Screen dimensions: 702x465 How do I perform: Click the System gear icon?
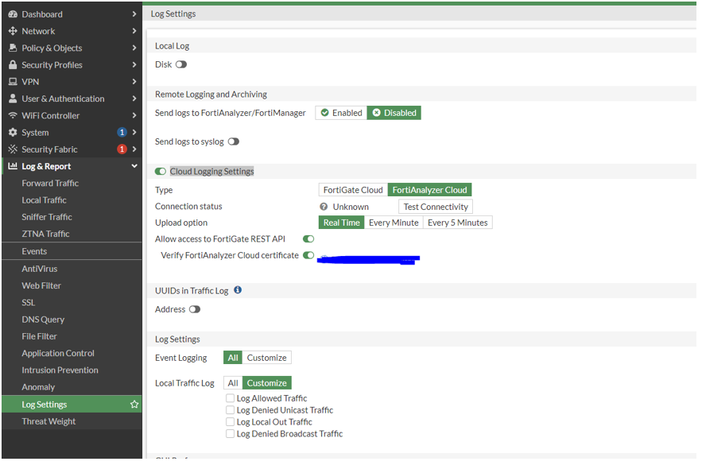click(13, 132)
